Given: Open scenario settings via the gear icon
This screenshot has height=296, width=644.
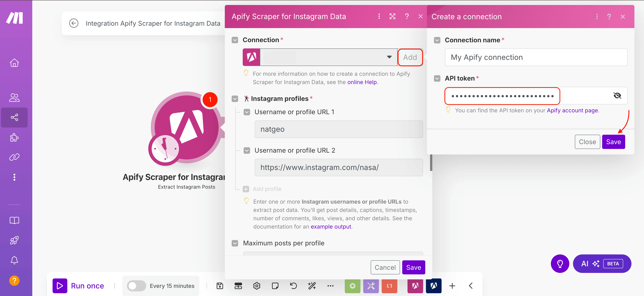Looking at the screenshot, I should pyautogui.click(x=257, y=286).
